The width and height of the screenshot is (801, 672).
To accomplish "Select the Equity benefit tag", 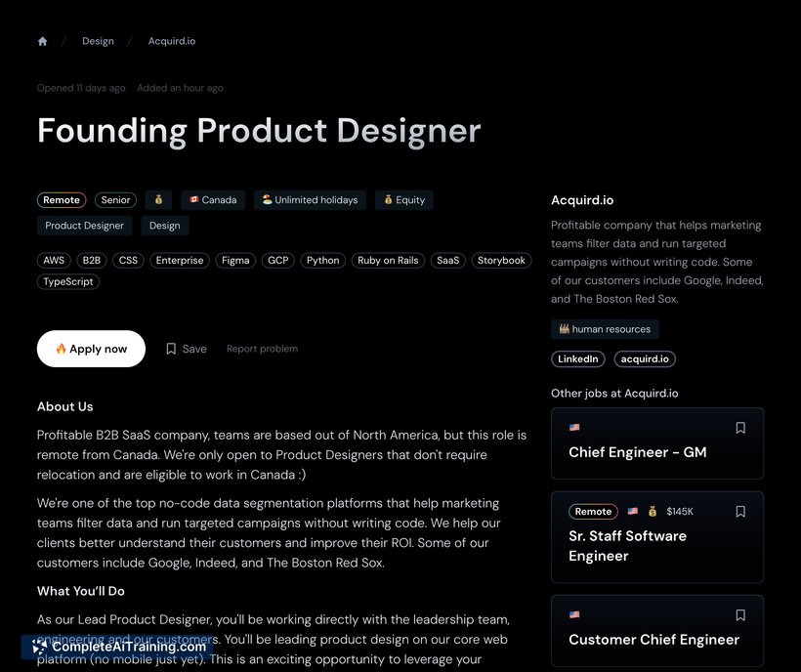I will point(404,200).
